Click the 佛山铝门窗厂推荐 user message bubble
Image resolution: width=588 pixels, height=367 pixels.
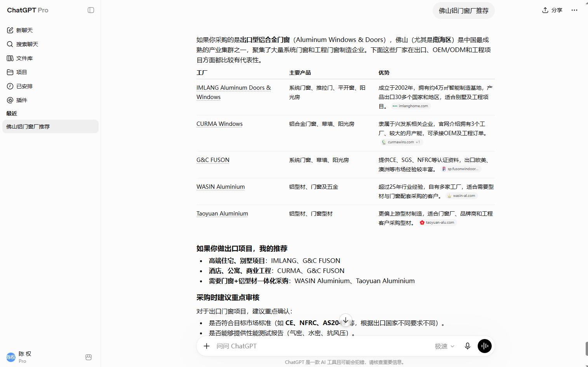pyautogui.click(x=464, y=10)
